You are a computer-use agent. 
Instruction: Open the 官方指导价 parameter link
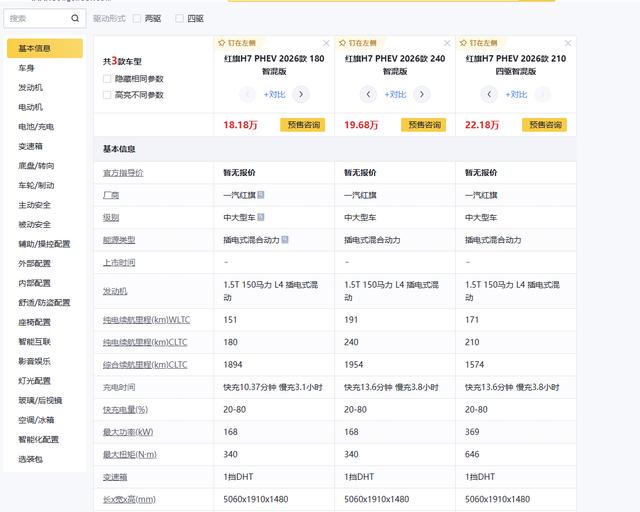pos(123,173)
